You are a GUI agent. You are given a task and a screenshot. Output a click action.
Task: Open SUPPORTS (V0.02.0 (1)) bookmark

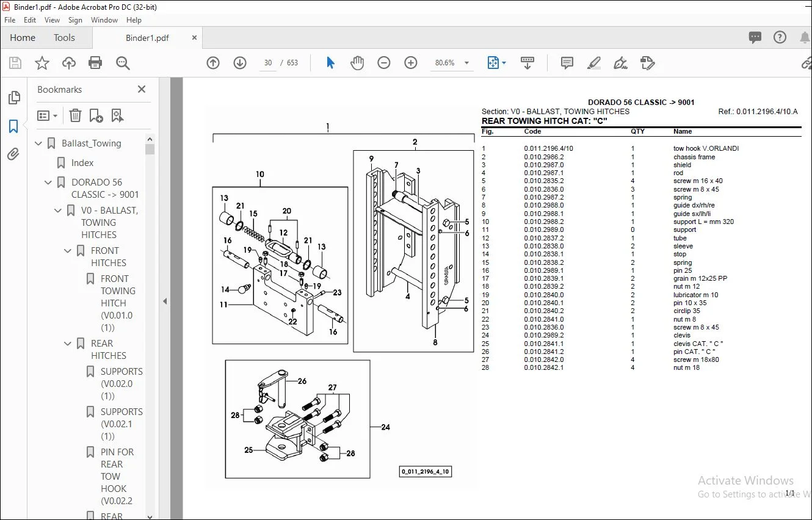click(x=121, y=384)
